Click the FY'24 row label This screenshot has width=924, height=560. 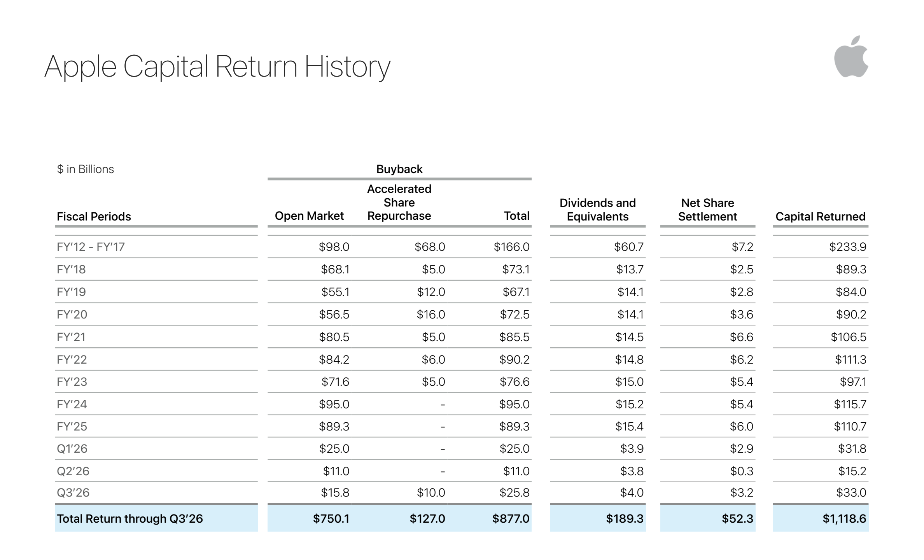click(x=72, y=404)
